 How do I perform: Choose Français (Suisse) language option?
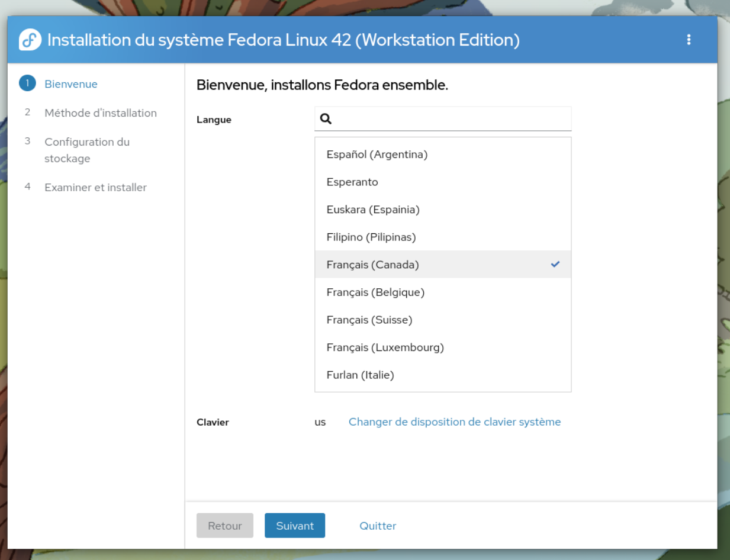[x=369, y=320]
